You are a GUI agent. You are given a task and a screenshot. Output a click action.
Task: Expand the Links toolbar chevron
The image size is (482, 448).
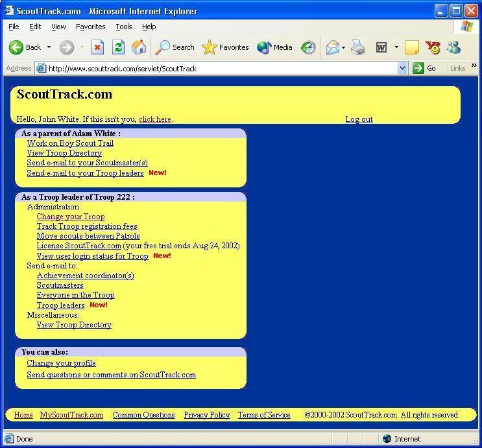(474, 65)
